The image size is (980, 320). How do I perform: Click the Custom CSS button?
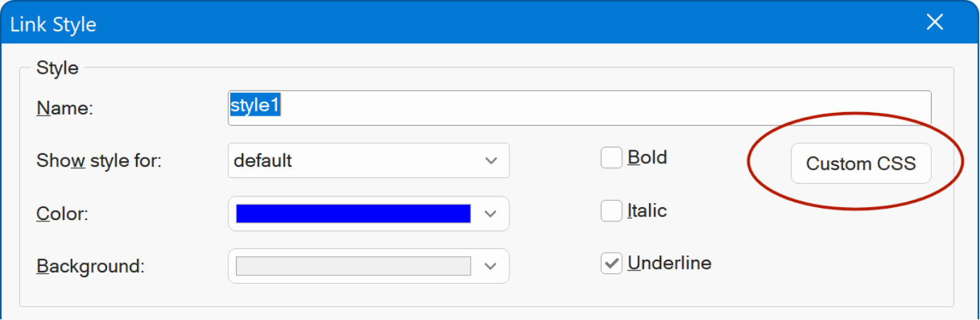(860, 164)
